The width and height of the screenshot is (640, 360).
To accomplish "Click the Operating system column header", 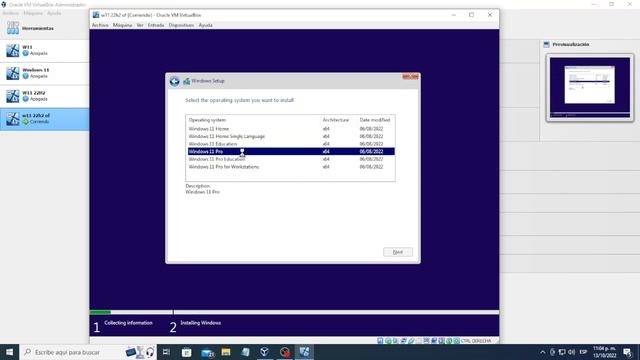I will pos(207,120).
